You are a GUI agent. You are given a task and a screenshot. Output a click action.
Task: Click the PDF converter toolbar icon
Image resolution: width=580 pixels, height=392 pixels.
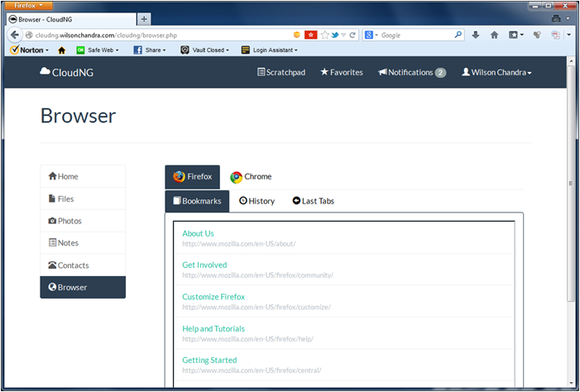[x=555, y=35]
